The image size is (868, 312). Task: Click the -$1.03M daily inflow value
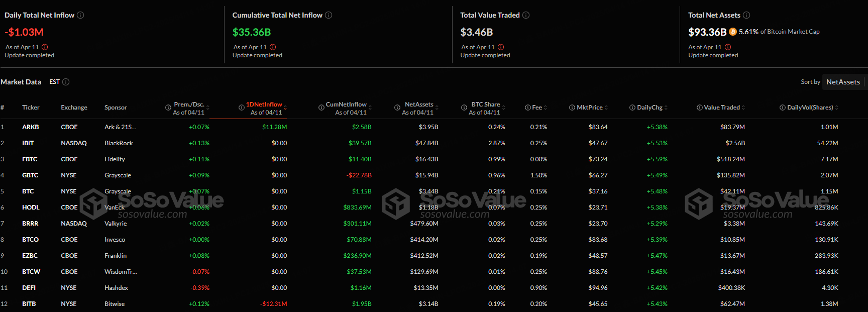(24, 32)
